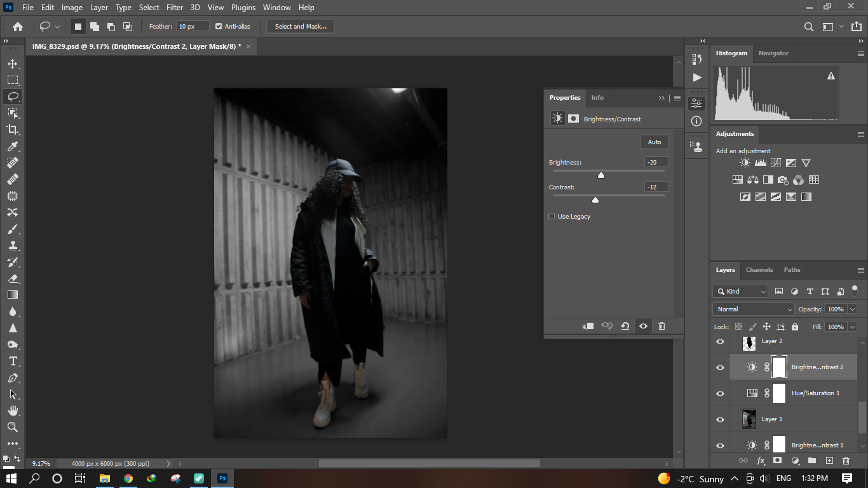Open the Adjustments panel menu

861,134
